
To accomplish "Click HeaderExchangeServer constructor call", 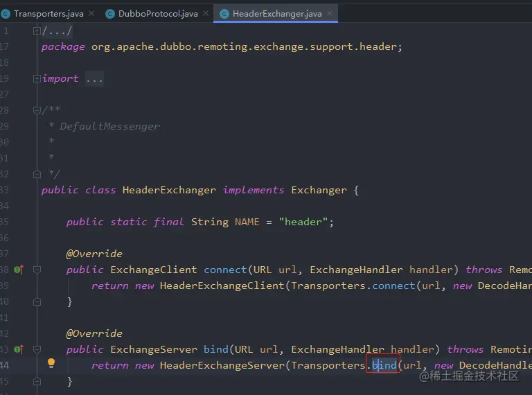I will click(222, 365).
